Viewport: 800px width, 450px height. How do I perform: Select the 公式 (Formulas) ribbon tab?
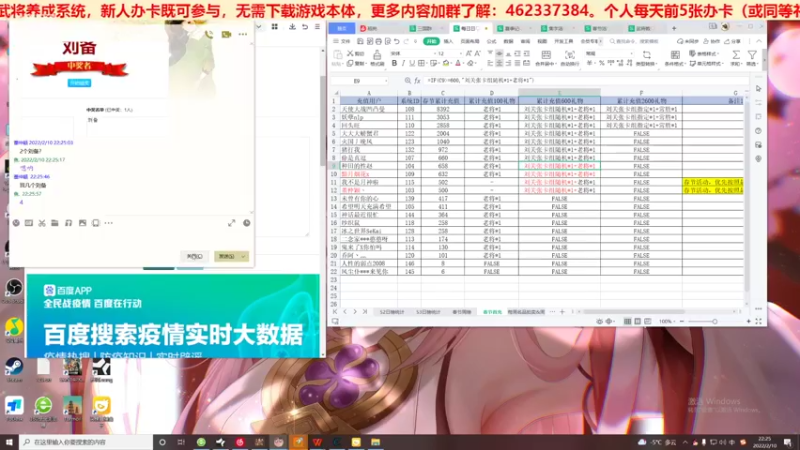(x=491, y=41)
